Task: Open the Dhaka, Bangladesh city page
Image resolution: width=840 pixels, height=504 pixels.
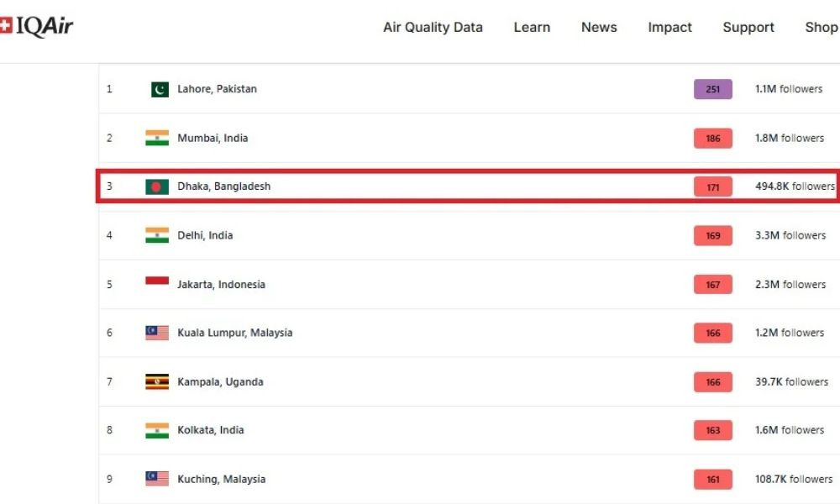Action: [x=224, y=186]
